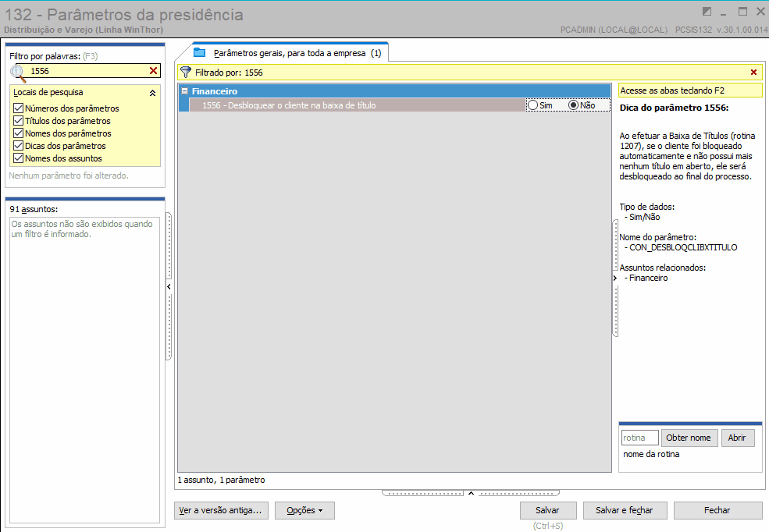
Task: Clear the 1556 filter text with red X
Action: tap(153, 71)
